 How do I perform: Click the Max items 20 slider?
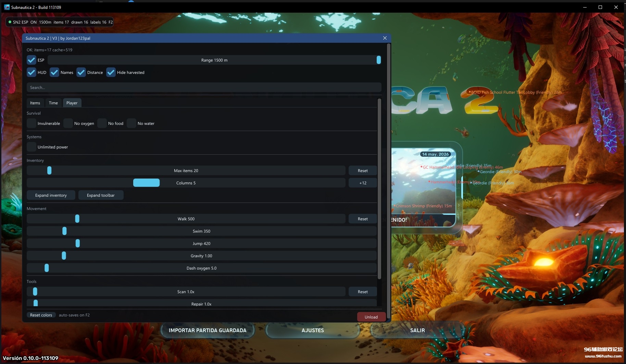(x=186, y=171)
